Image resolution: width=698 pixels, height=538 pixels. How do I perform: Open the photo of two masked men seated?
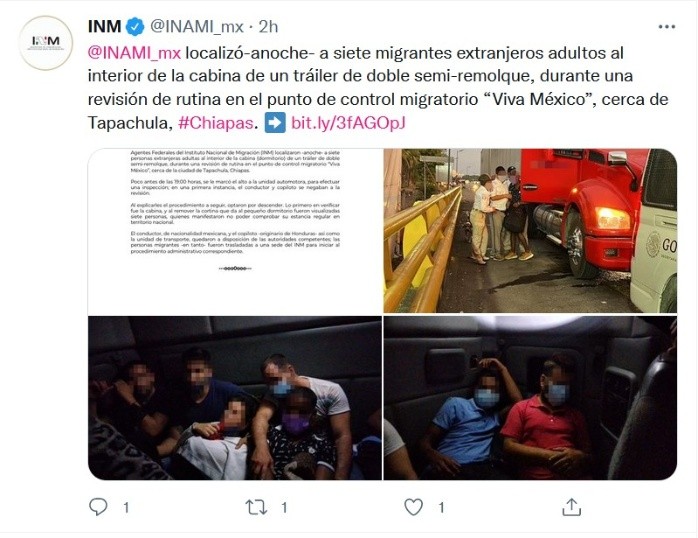tap(530, 398)
